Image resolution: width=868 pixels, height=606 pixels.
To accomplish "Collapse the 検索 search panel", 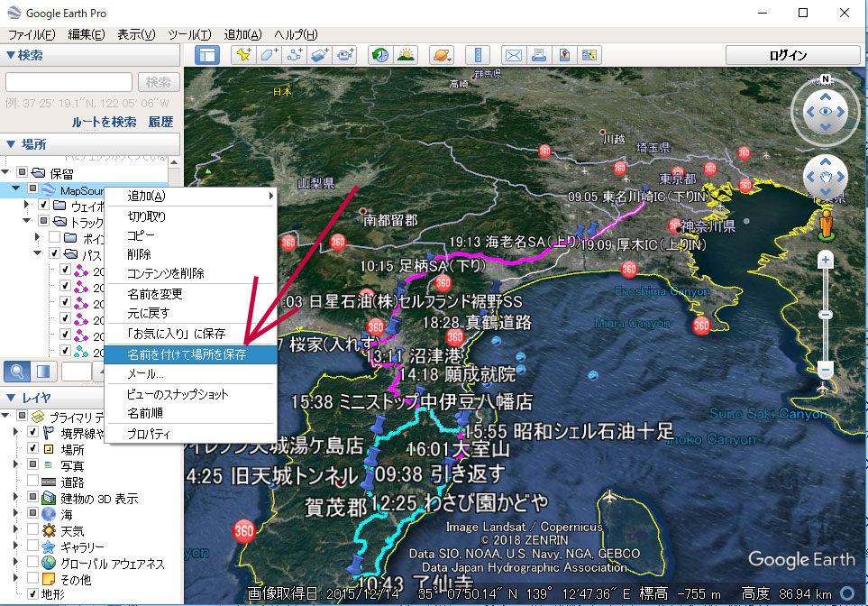I will (10, 54).
